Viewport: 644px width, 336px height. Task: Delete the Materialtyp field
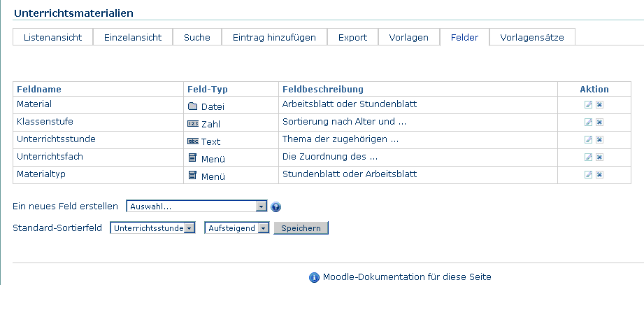[x=599, y=175]
